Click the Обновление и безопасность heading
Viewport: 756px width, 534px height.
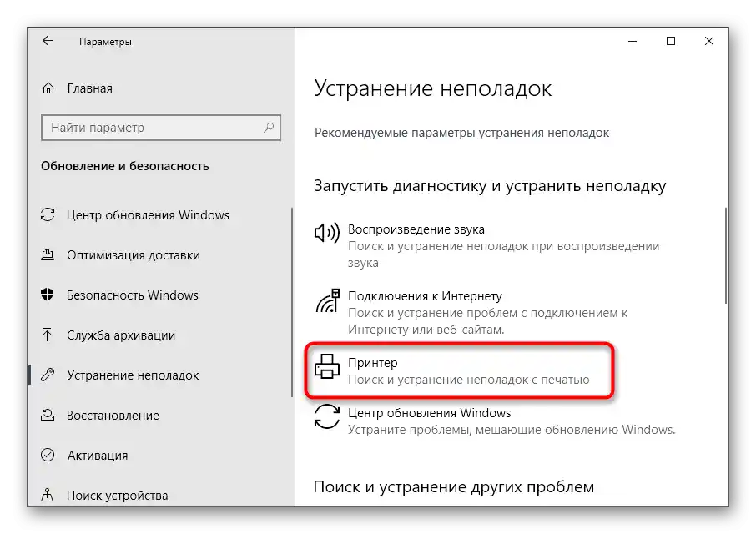click(x=125, y=166)
